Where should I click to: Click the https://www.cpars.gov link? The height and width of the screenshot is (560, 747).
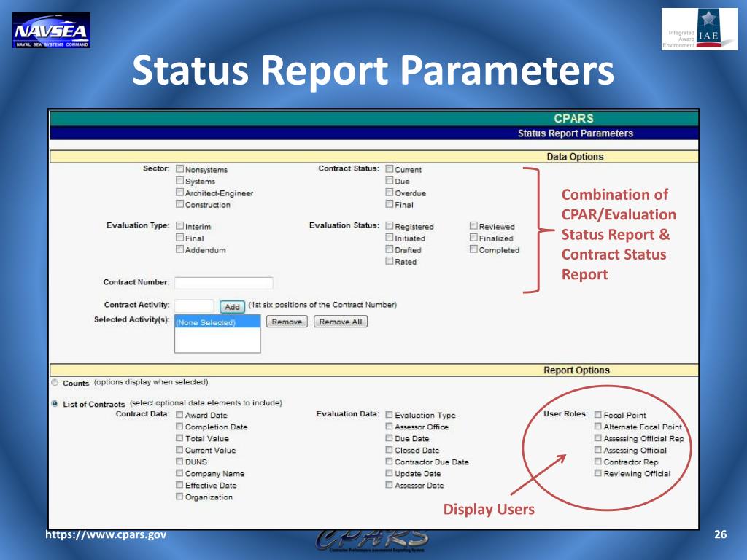pos(106,534)
